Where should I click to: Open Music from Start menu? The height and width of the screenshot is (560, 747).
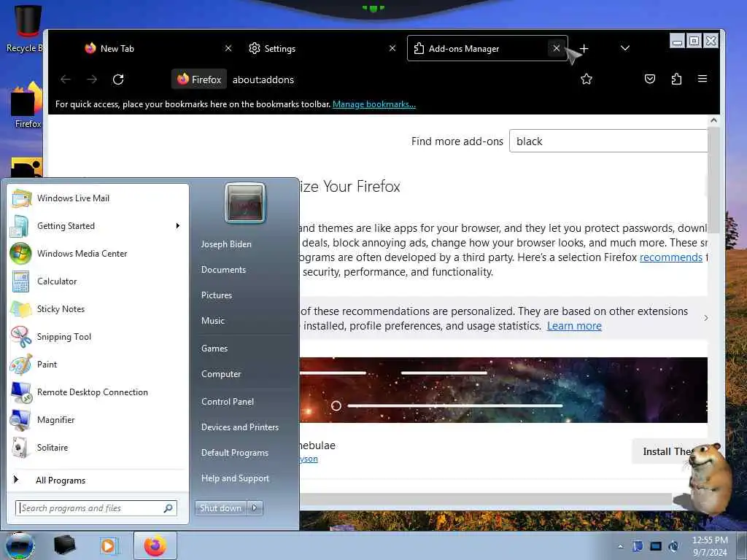click(213, 321)
